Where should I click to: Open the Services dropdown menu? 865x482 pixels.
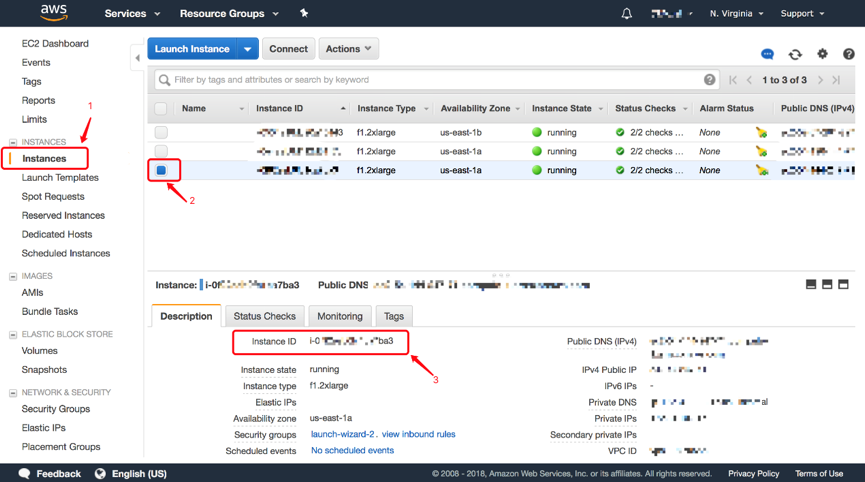click(132, 13)
